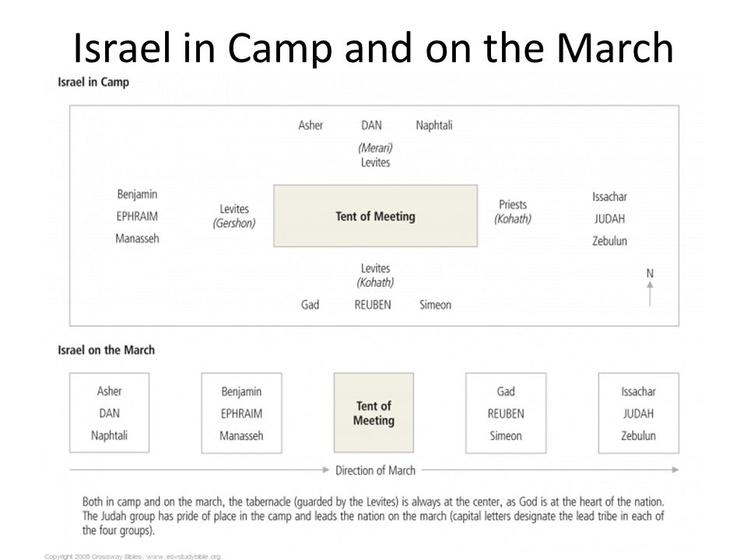Click EPHRAIM on the west camp side
This screenshot has width=747, height=560.
point(137,216)
